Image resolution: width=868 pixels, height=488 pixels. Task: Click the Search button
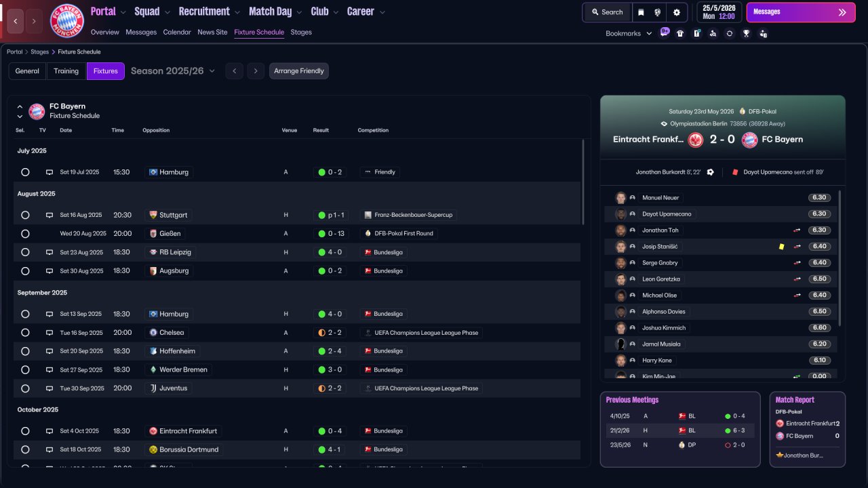coord(607,12)
